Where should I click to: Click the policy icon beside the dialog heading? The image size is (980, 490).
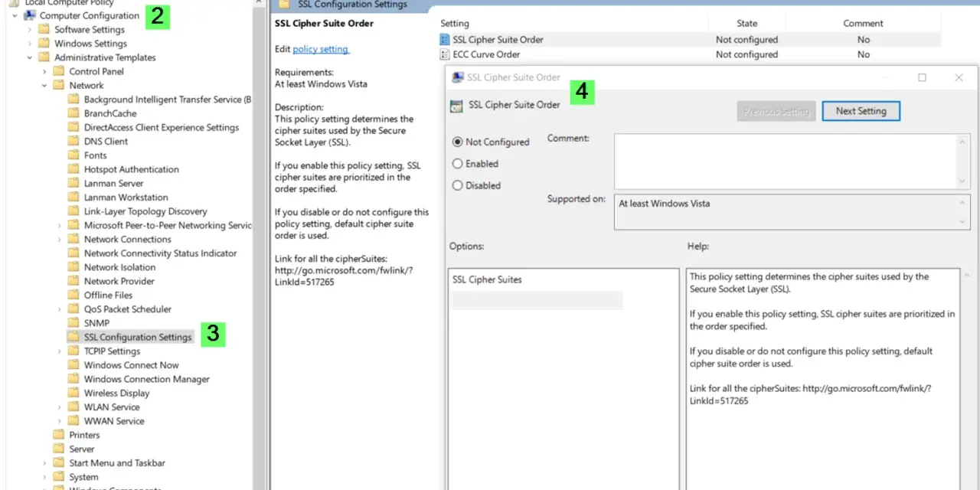click(x=457, y=106)
